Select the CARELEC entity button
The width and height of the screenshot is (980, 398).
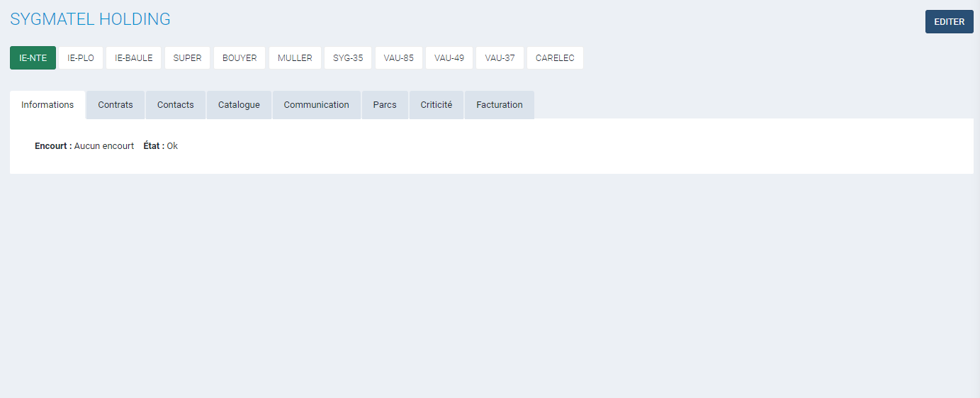coord(555,58)
